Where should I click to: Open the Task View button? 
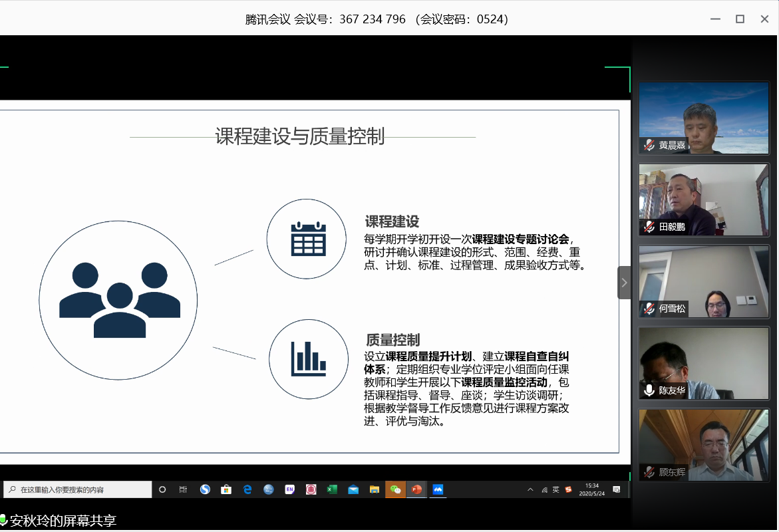point(183,489)
